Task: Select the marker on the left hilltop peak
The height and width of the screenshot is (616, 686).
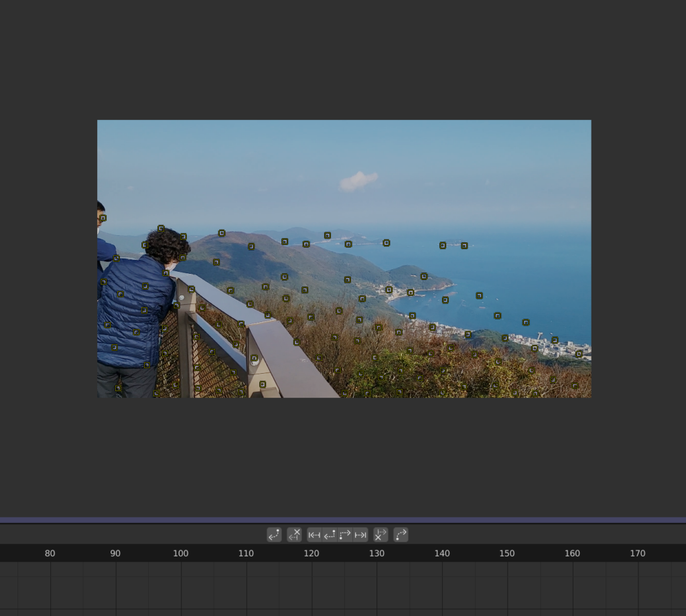Action: [x=222, y=233]
